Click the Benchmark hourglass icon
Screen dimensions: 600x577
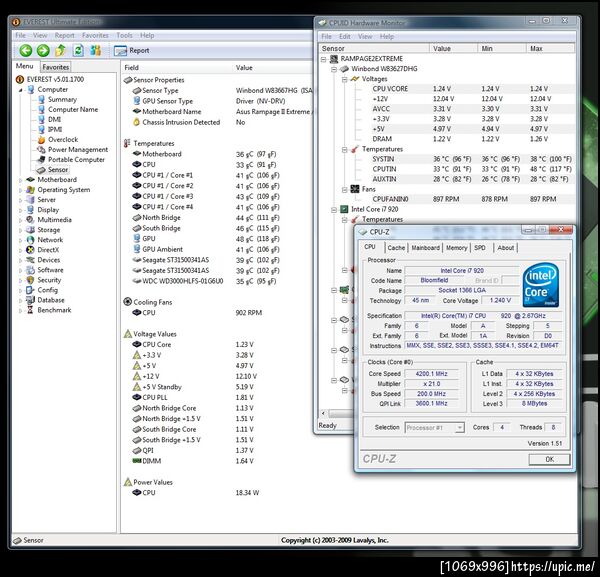(x=30, y=310)
